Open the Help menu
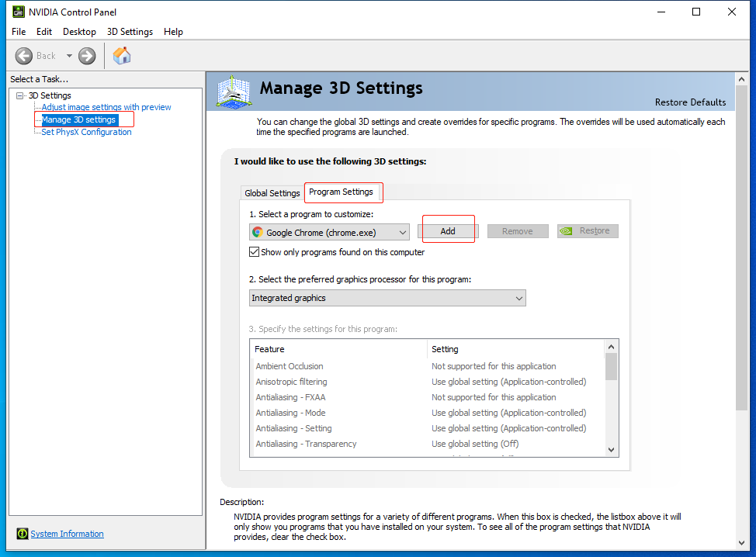 pos(173,32)
